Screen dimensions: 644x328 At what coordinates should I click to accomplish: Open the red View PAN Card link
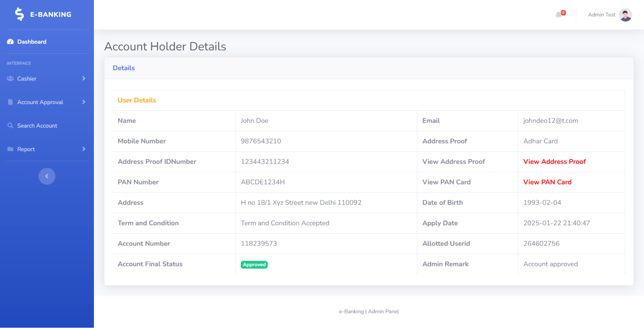[547, 182]
